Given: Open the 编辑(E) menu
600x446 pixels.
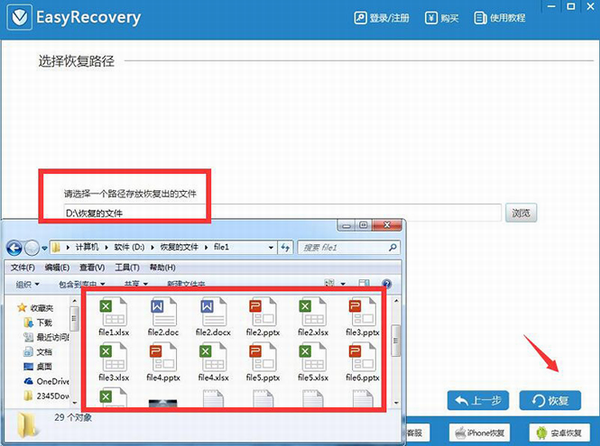Looking at the screenshot, I should (x=57, y=267).
